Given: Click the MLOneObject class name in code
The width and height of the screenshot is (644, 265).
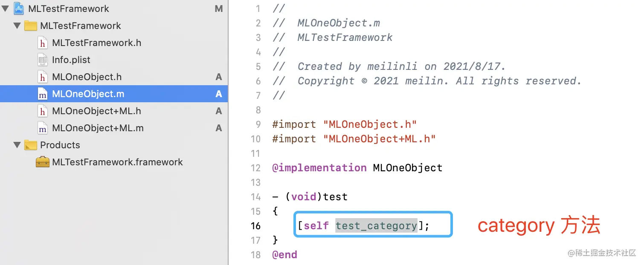Looking at the screenshot, I should (408, 167).
